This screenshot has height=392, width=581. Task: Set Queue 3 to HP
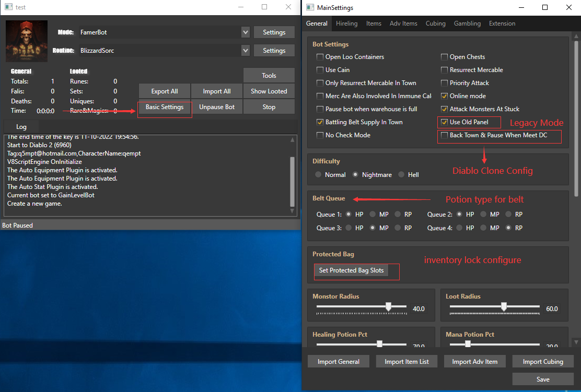(348, 228)
